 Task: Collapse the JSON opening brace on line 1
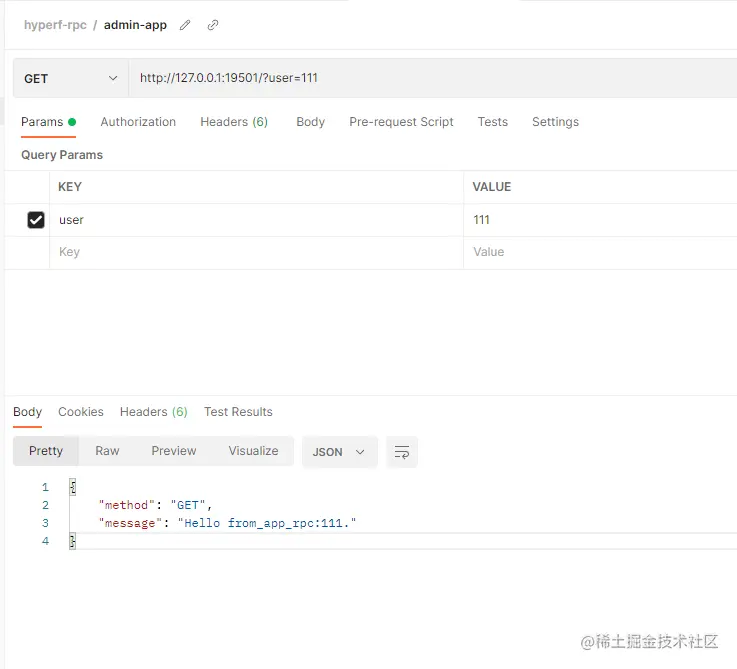coord(73,487)
